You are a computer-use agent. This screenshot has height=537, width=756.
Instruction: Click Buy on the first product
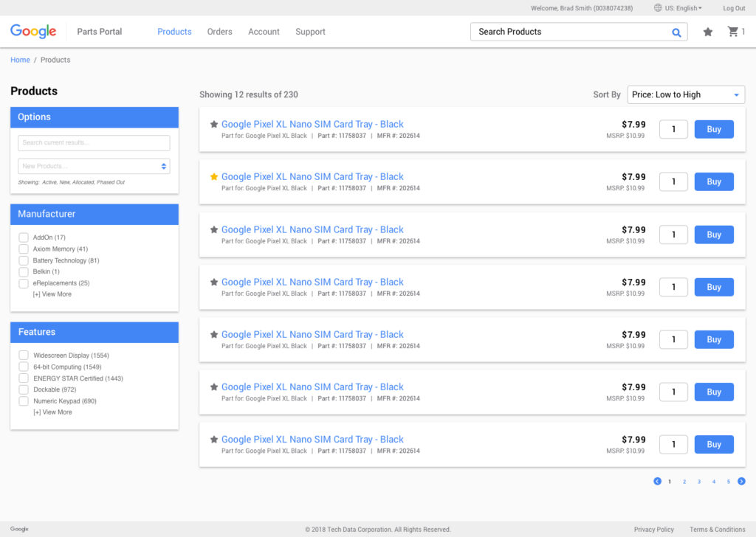[x=714, y=129]
